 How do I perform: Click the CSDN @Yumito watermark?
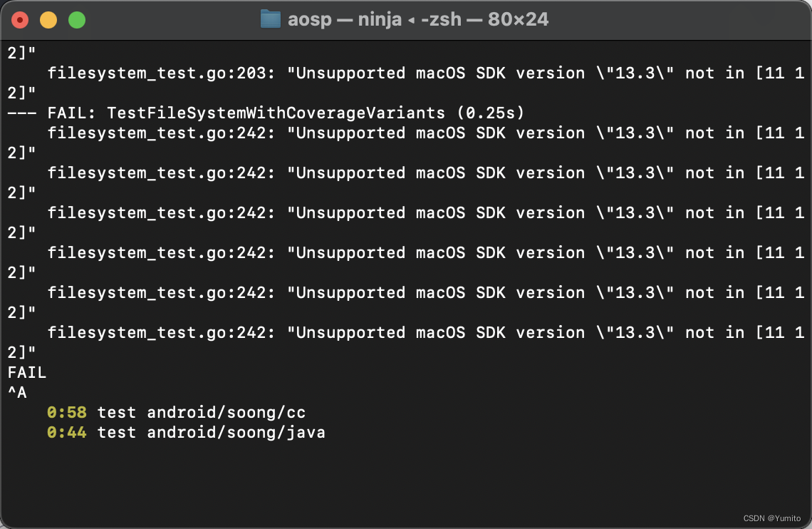[771, 518]
